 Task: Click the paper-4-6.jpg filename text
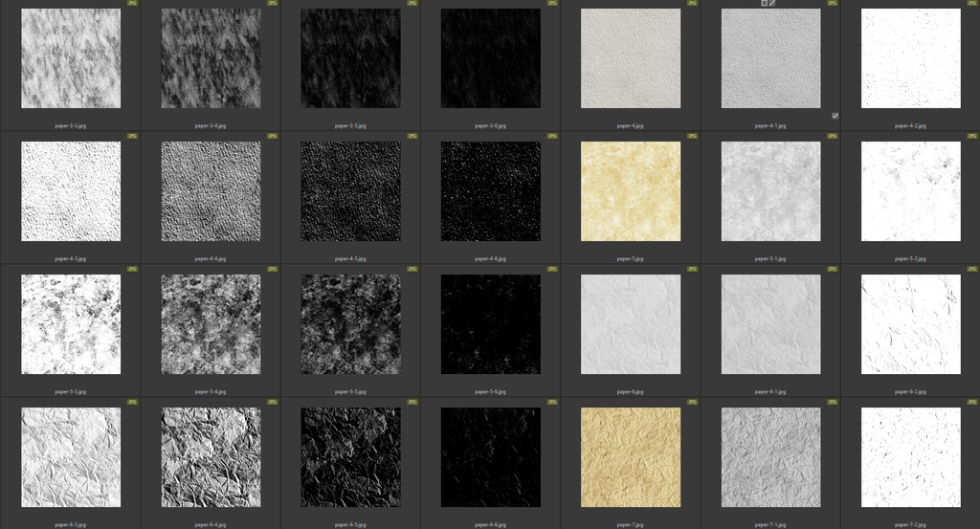491,258
